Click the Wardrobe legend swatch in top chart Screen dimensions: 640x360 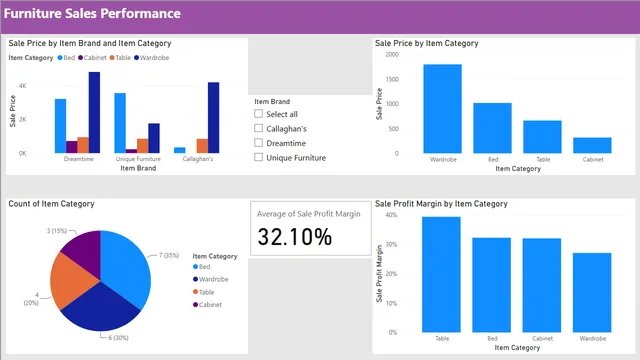136,58
